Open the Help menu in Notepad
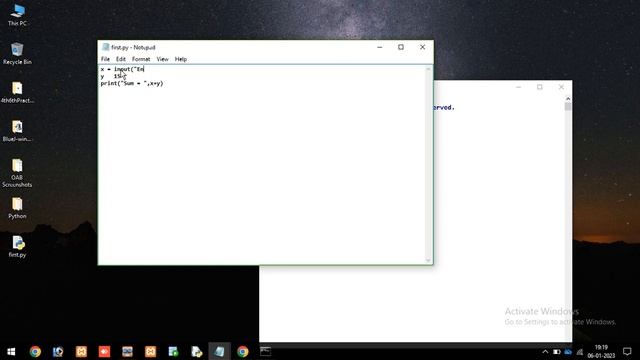This screenshot has width=640, height=360. click(181, 59)
